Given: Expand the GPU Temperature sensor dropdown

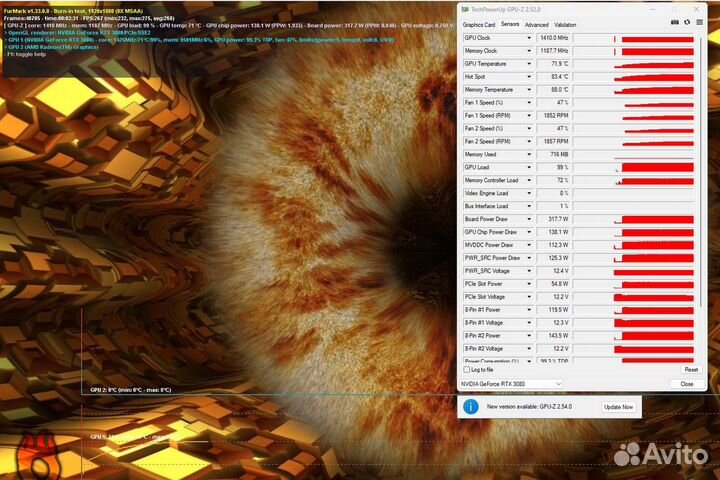Looking at the screenshot, I should pyautogui.click(x=529, y=64).
